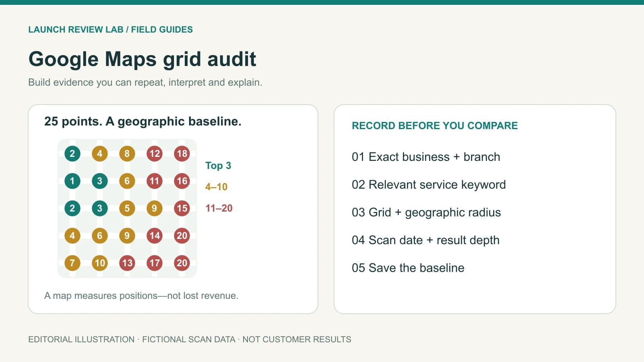
Task: Select step '01 Exact business + branch'
Action: (x=426, y=157)
